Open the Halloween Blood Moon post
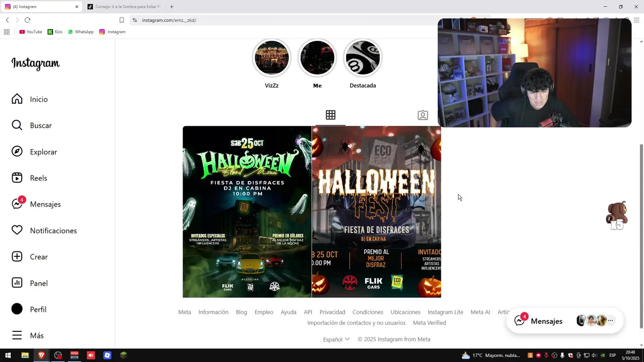 (247, 212)
